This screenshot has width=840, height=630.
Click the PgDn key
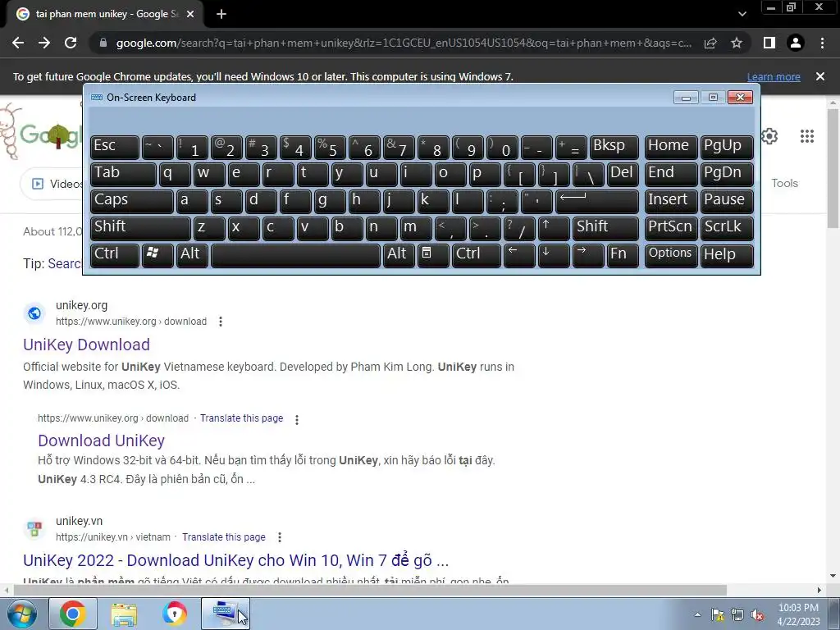[727, 174]
